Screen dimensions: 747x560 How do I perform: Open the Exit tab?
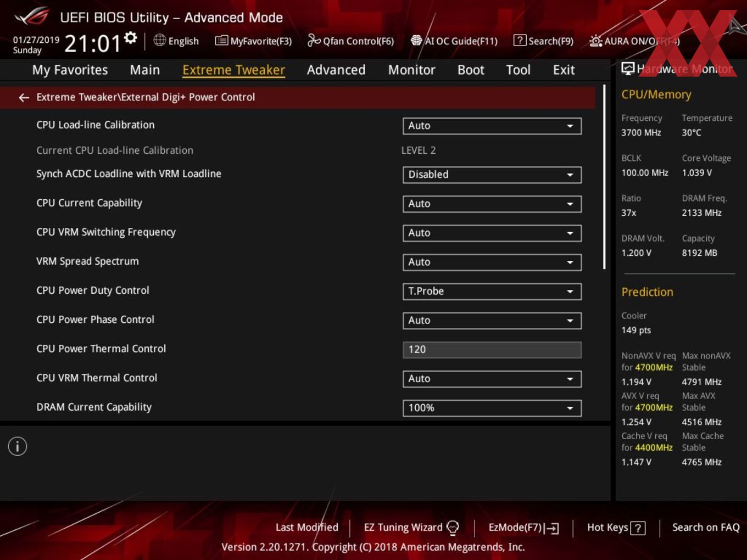tap(564, 70)
